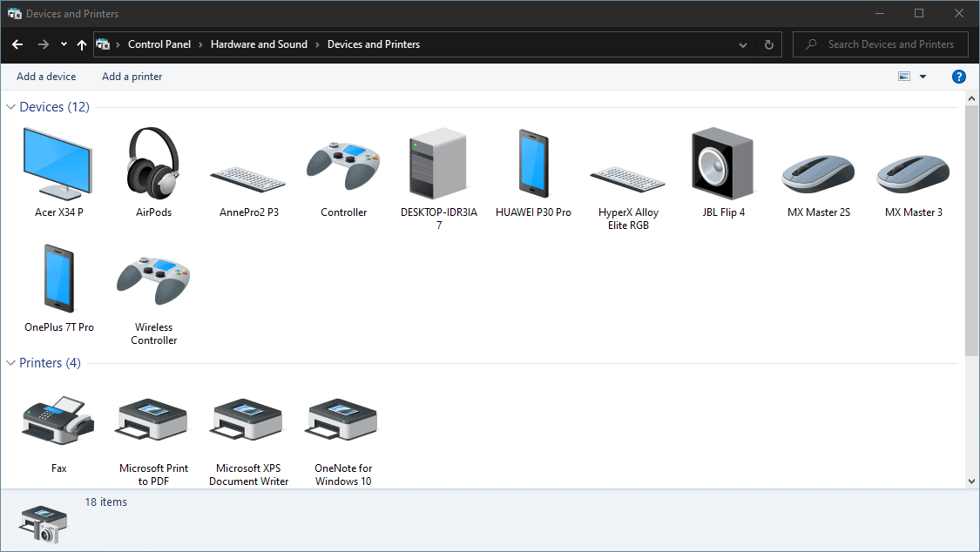Screen dimensions: 980x552
Task: Select the Microsoft Print to PDF printer icon
Action: [153, 420]
